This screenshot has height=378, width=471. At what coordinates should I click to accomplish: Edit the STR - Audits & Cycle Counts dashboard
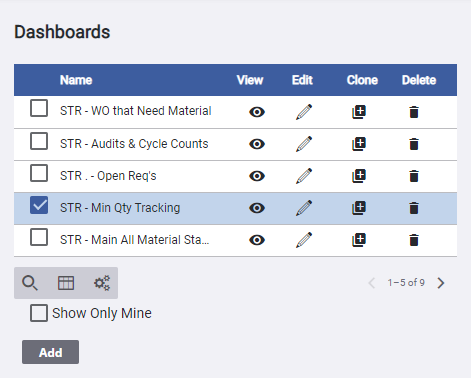coord(304,144)
